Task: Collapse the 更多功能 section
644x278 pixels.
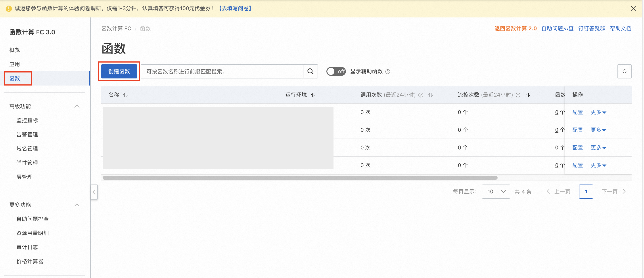Action: 77,205
